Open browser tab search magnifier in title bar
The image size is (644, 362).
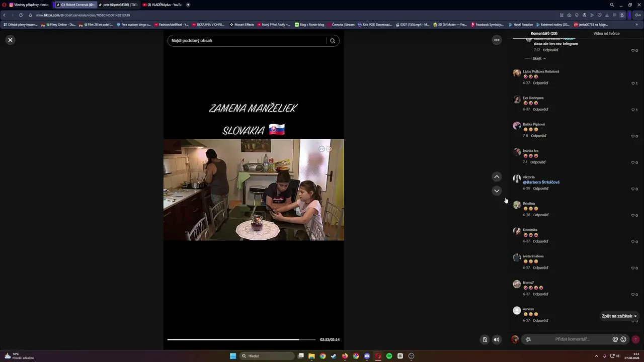click(612, 5)
